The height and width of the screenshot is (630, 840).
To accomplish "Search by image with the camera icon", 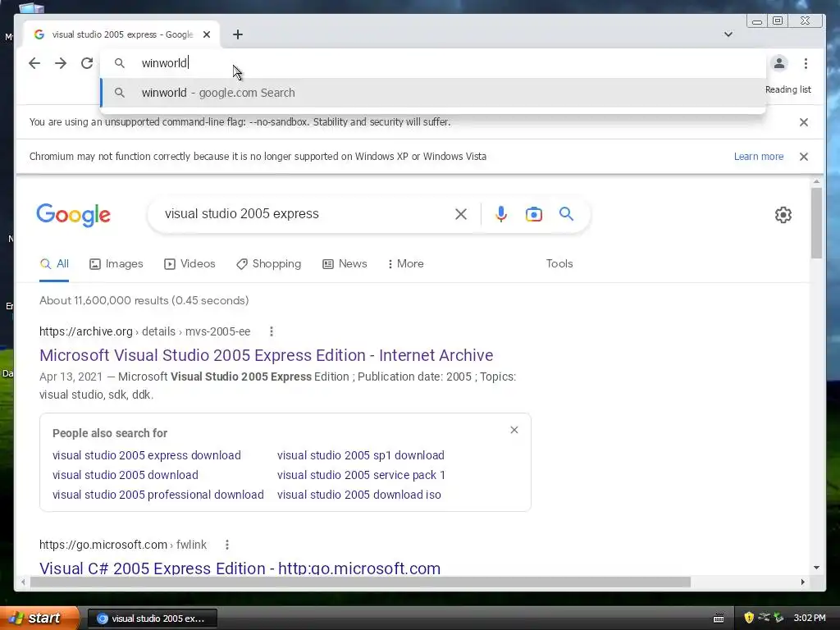I will click(x=533, y=214).
